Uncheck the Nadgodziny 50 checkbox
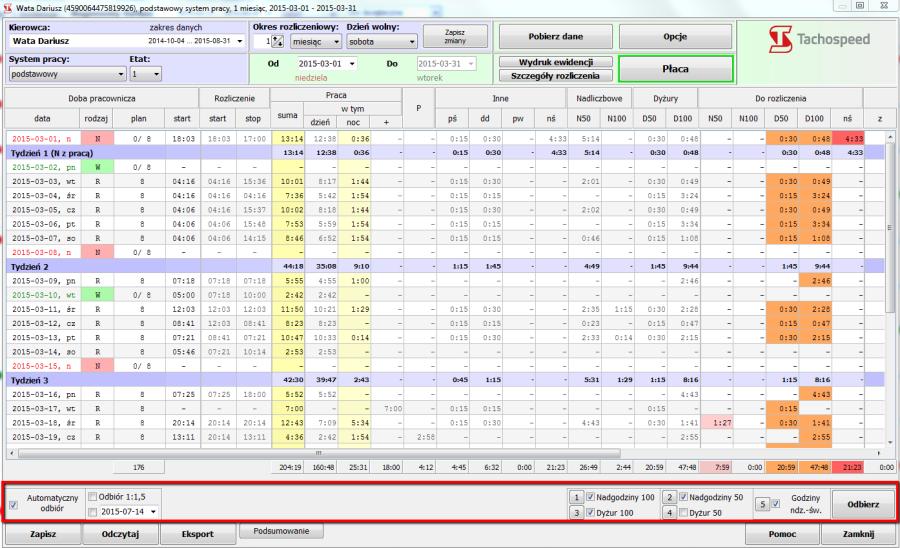 [x=683, y=497]
